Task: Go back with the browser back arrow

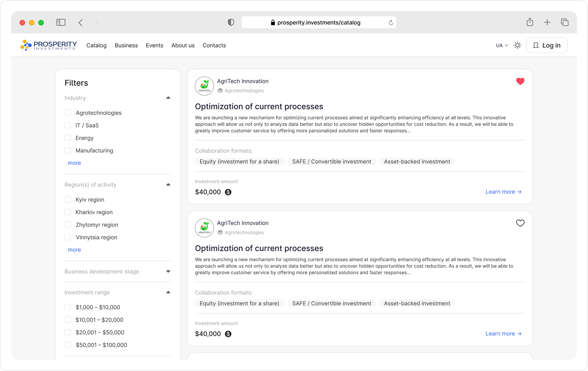Action: coord(81,22)
